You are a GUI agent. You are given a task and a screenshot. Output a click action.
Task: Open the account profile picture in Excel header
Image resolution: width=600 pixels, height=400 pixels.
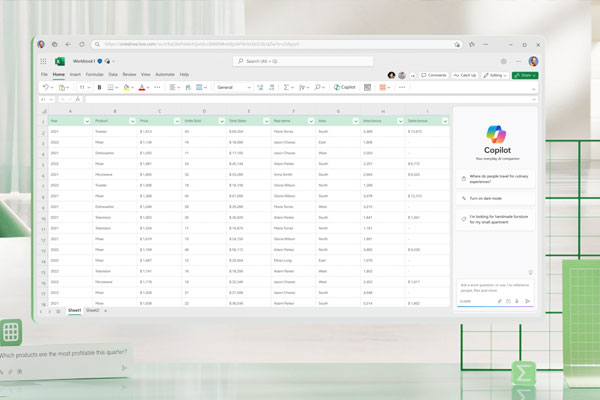(533, 61)
